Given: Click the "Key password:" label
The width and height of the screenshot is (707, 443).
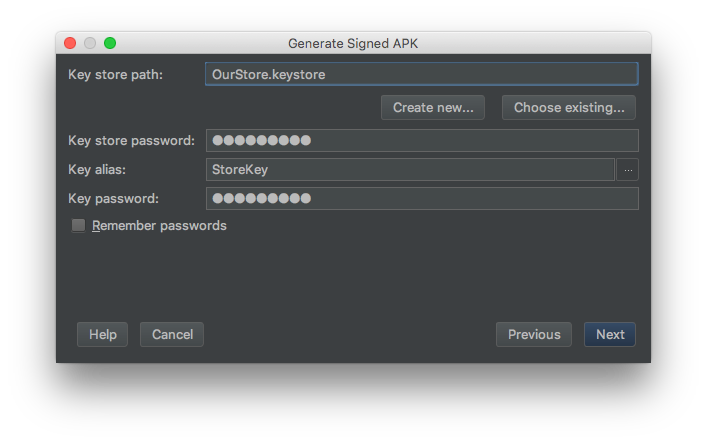Looking at the screenshot, I should pos(113,199).
